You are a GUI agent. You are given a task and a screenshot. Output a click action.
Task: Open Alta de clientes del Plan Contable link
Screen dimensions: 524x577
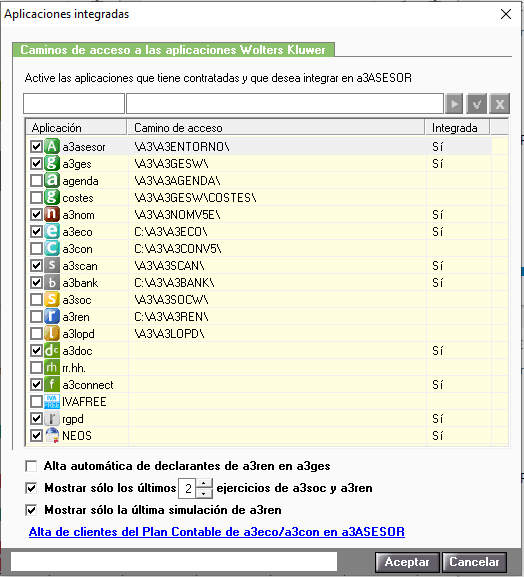217,532
